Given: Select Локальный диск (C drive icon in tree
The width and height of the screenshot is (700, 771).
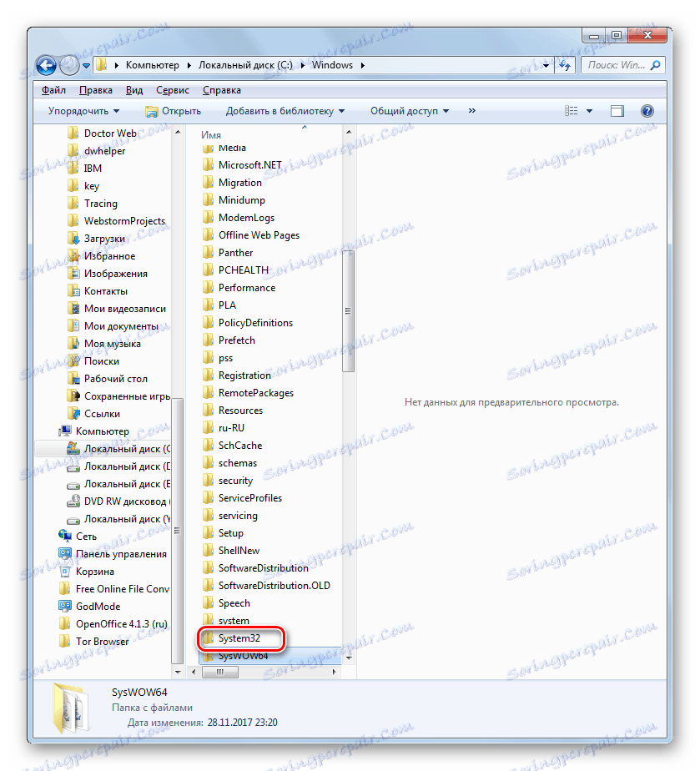Looking at the screenshot, I should pos(73,448).
